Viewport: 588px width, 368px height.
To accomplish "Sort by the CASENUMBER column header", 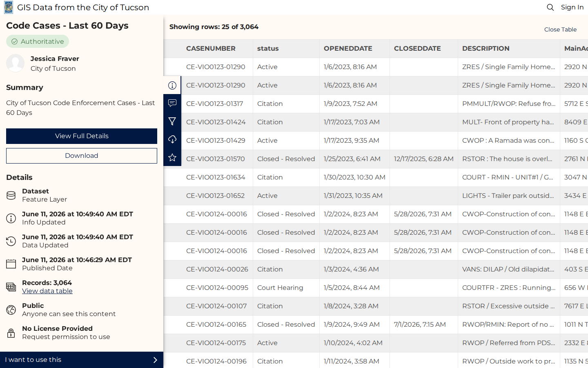I will (x=211, y=49).
